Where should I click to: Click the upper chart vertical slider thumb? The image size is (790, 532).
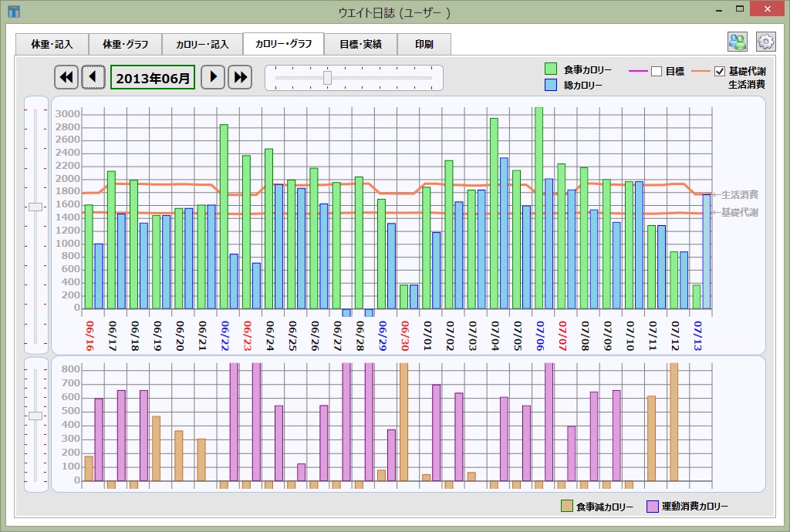tap(35, 207)
